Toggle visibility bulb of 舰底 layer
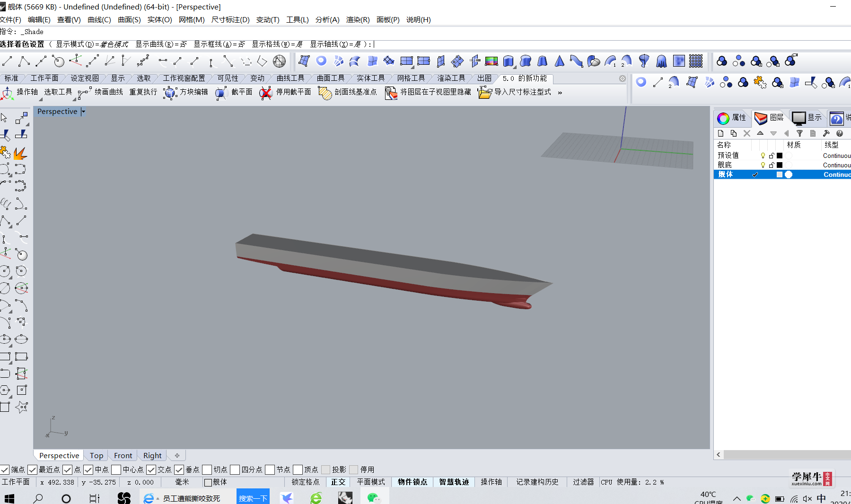The image size is (851, 504). tap(763, 165)
